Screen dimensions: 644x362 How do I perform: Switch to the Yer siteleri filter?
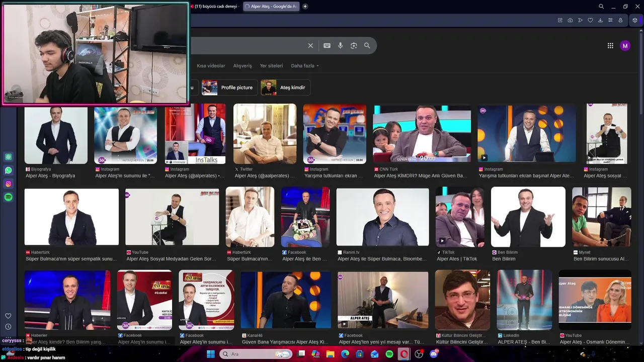271,66
